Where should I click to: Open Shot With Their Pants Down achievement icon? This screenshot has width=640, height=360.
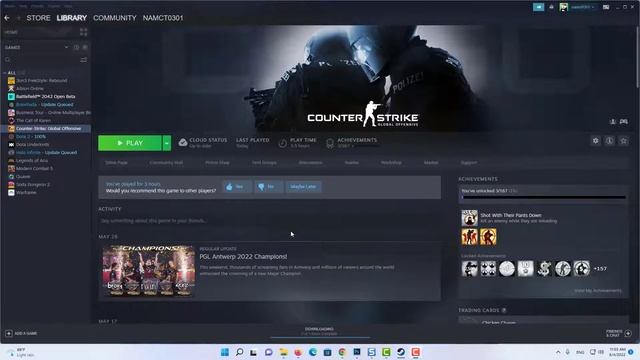pos(469,218)
